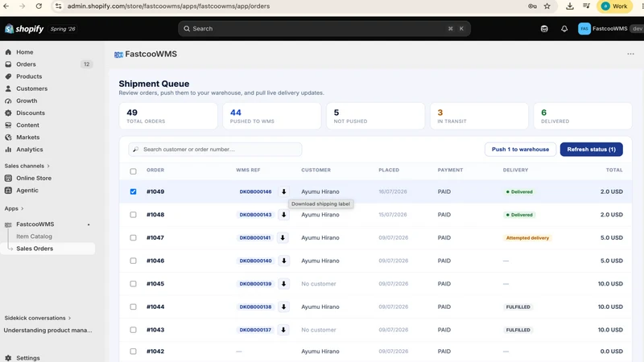
Task: Check the order #1048 checkbox
Action: point(133,215)
